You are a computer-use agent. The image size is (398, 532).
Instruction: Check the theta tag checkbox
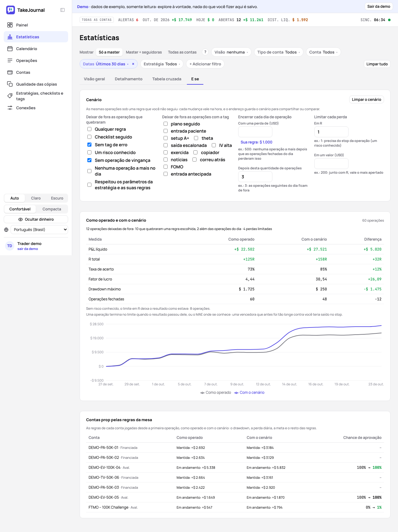pyautogui.click(x=196, y=138)
